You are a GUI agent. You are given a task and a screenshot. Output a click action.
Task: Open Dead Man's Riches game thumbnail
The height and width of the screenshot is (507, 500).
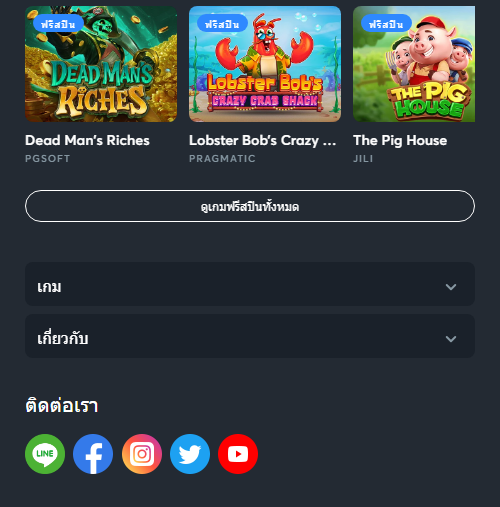point(101,64)
